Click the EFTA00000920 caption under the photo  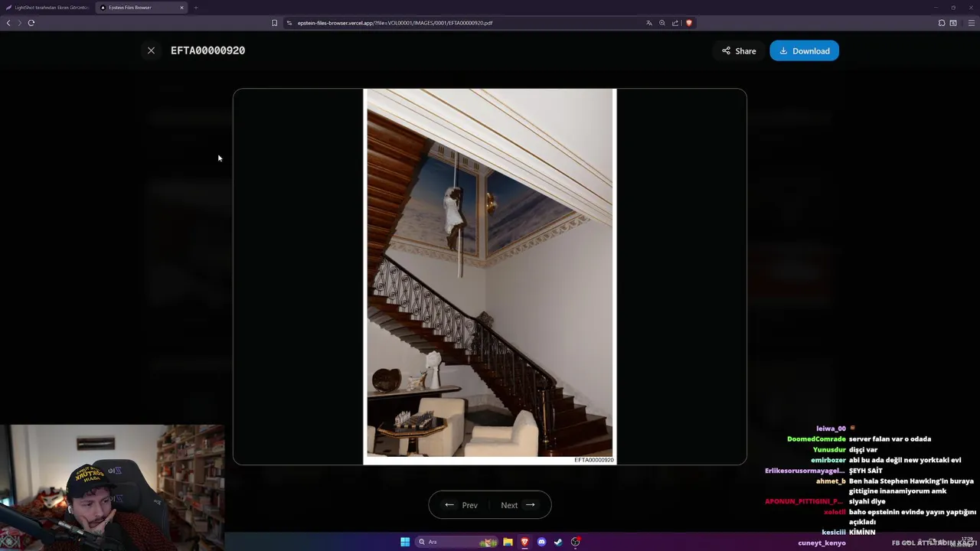point(594,460)
